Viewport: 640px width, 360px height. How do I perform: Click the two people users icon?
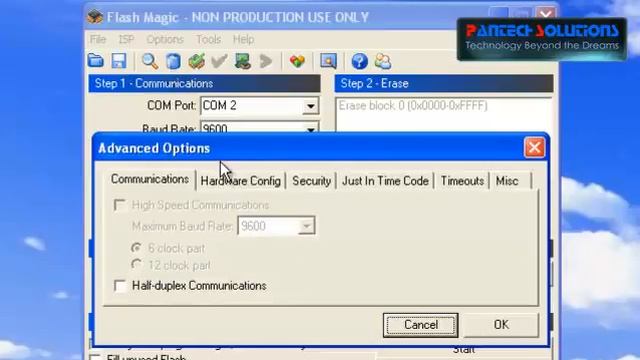(x=383, y=61)
